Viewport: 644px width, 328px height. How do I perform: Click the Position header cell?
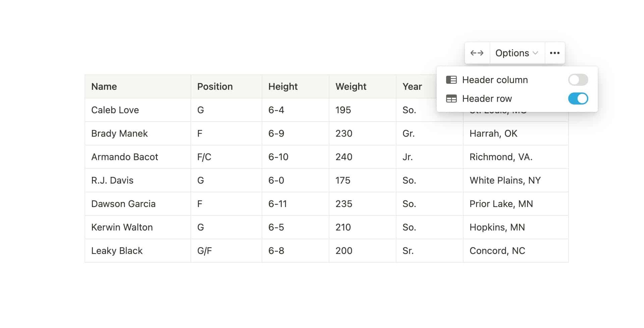[x=226, y=86]
